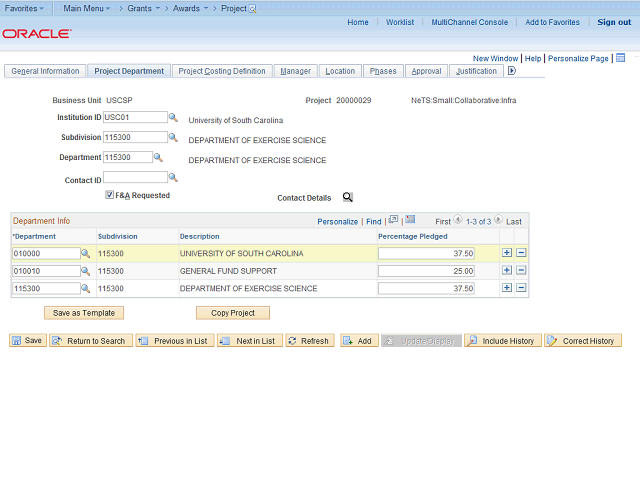
Task: Click Include History button
Action: click(503, 340)
